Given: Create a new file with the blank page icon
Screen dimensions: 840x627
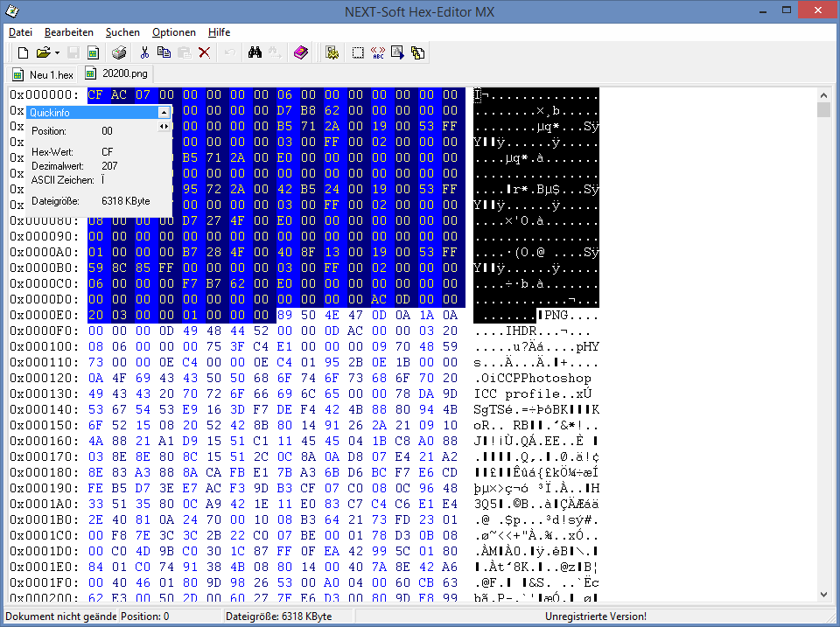Looking at the screenshot, I should [x=23, y=52].
